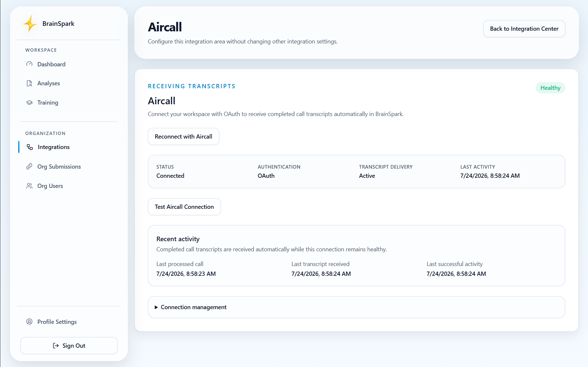The width and height of the screenshot is (588, 367).
Task: Click the Last Activity timestamp value
Action: click(x=490, y=176)
